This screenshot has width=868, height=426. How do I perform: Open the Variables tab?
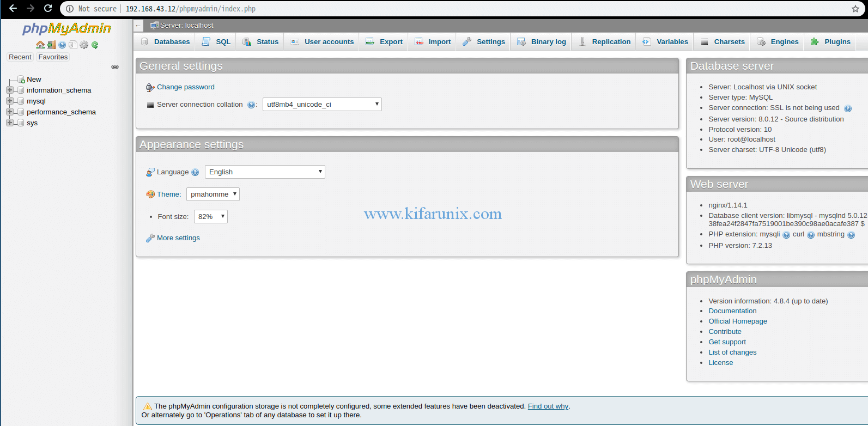click(665, 42)
